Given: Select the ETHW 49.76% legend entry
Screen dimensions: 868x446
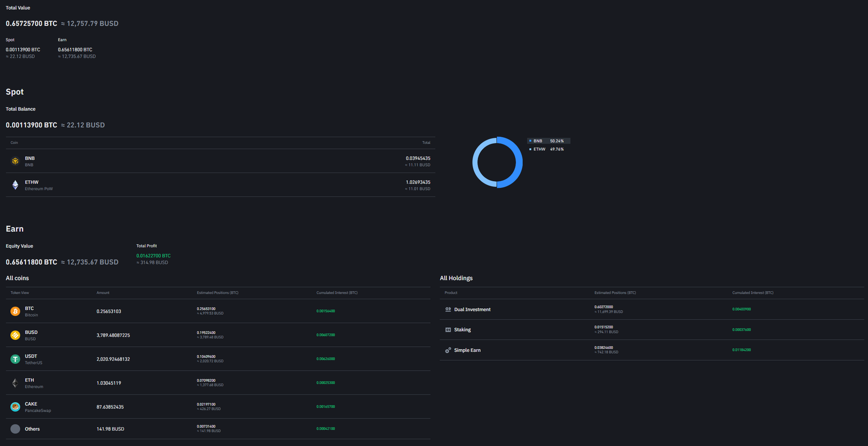Looking at the screenshot, I should (548, 149).
